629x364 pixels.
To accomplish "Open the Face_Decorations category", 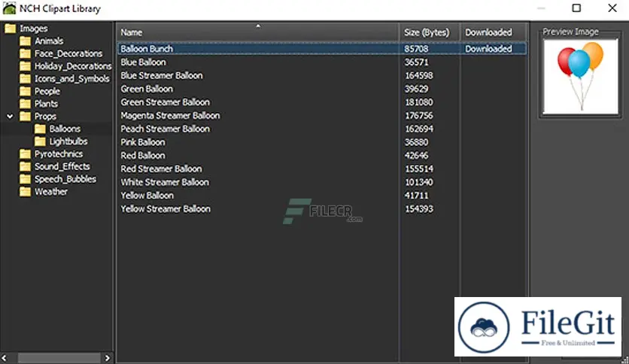I will pyautogui.click(x=68, y=53).
